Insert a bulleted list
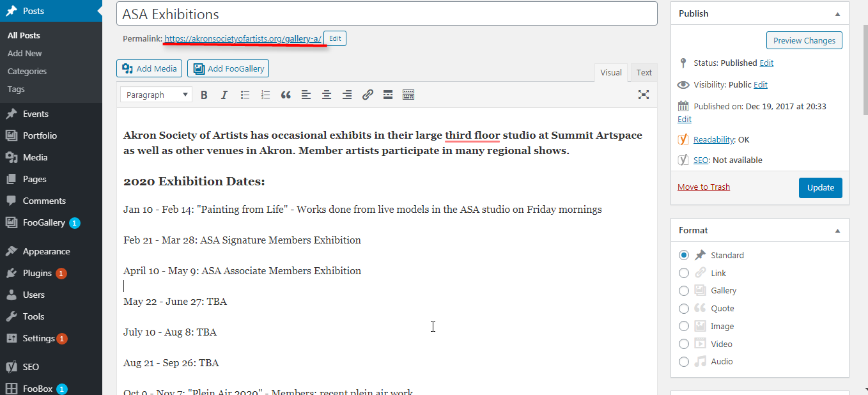This screenshot has width=868, height=395. [245, 95]
